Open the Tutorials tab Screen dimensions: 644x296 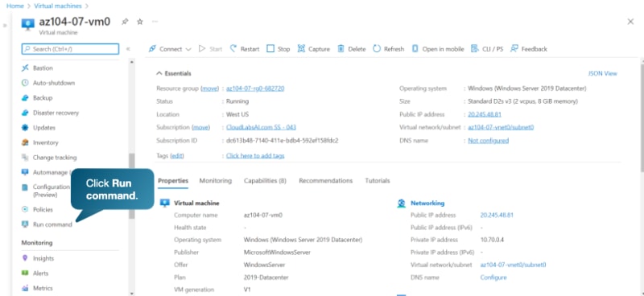pyautogui.click(x=378, y=181)
